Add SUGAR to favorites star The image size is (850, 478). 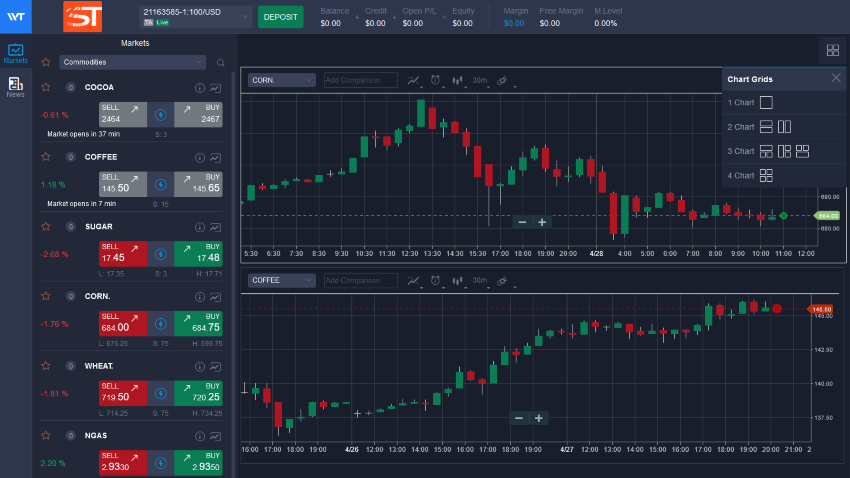pos(46,227)
